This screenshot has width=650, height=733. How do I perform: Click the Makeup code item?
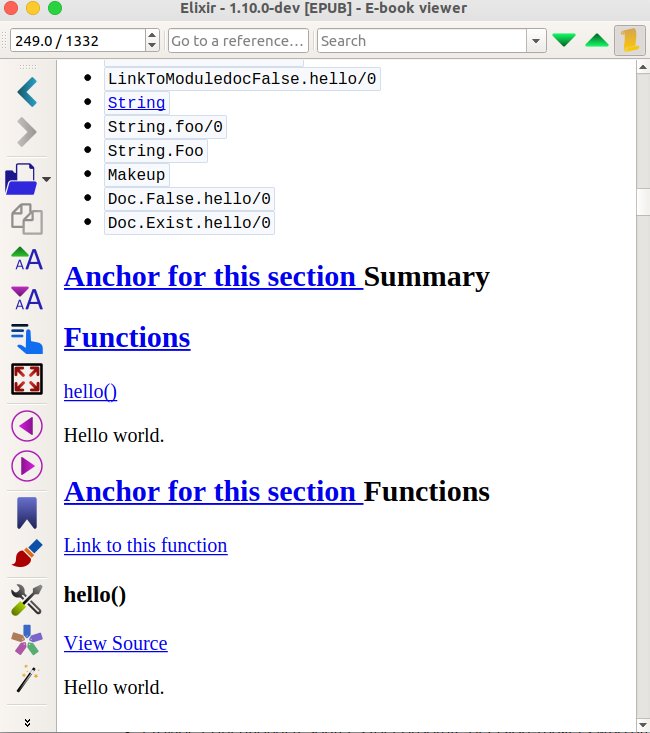point(136,175)
